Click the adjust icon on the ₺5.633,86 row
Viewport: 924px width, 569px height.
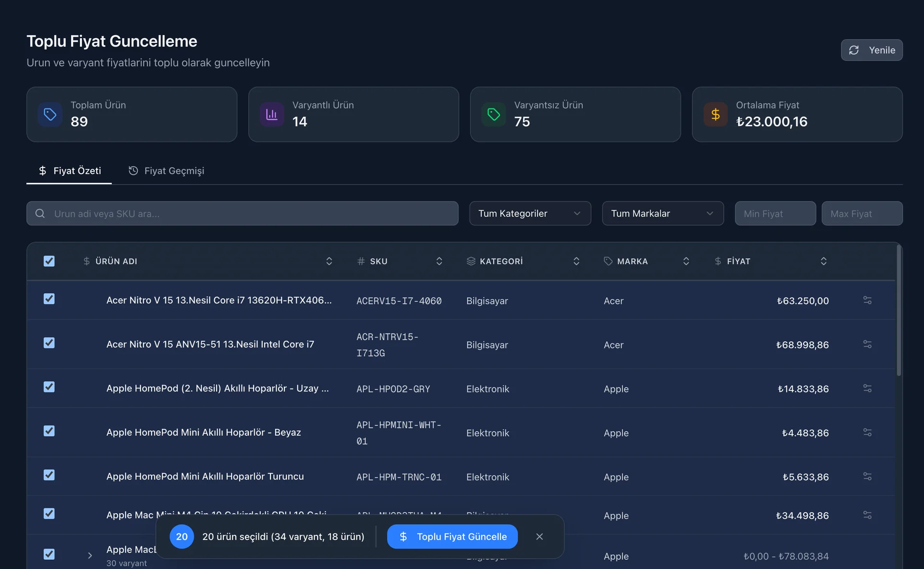tap(867, 477)
